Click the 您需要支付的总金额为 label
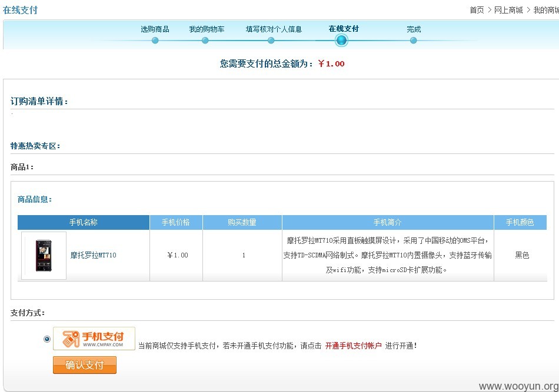559x392 pixels. click(267, 63)
